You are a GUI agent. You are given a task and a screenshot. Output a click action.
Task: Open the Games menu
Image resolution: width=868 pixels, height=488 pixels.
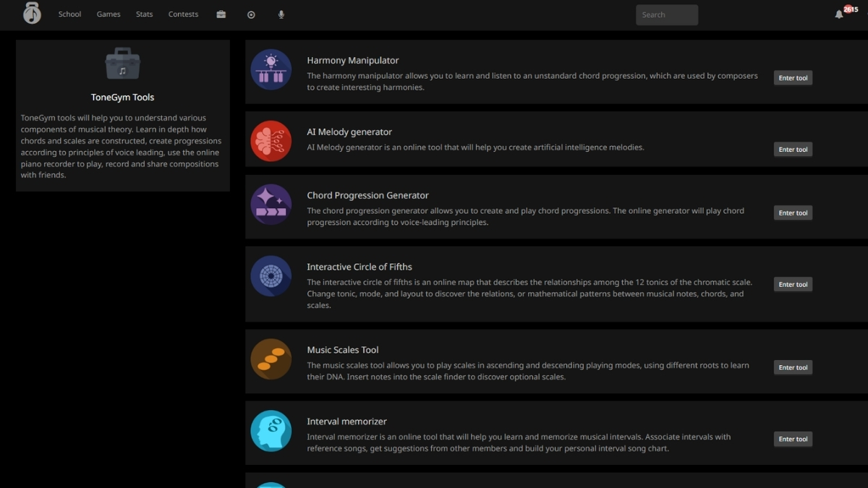pos(109,14)
